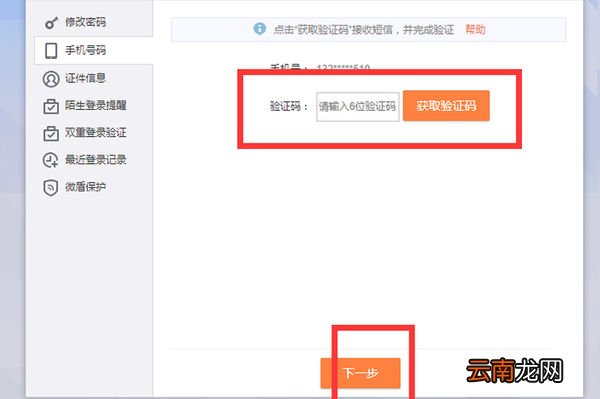Click the shield icon beside 微盾保护
This screenshot has height=399, width=600.
51,187
